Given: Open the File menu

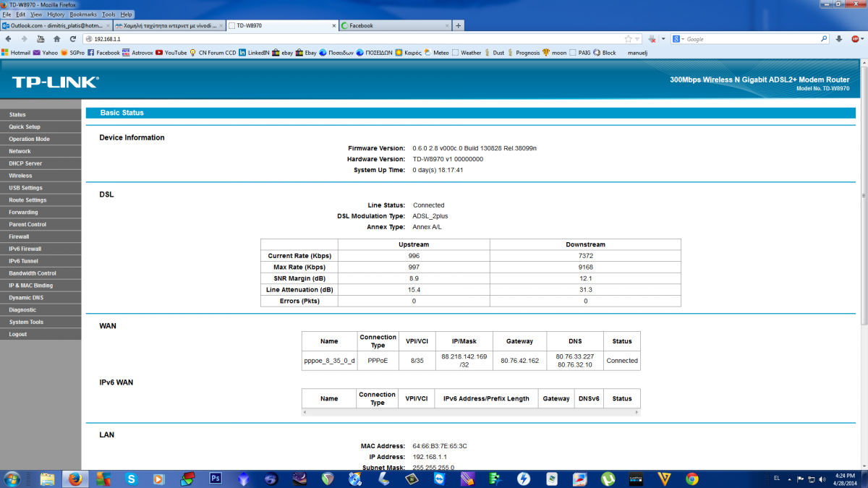Looking at the screenshot, I should (x=7, y=14).
